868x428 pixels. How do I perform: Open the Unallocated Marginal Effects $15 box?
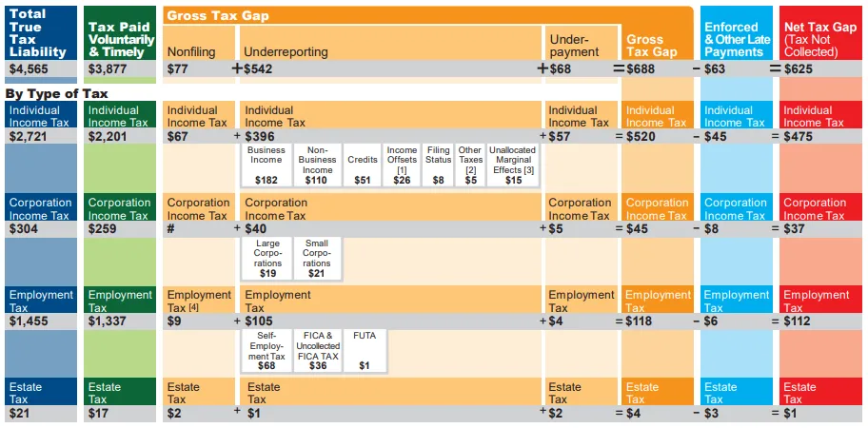513,165
